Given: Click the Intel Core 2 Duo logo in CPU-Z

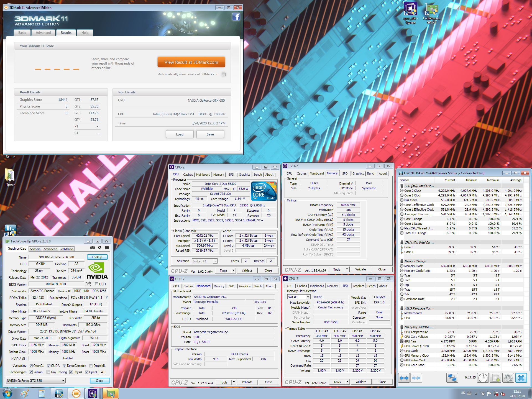Looking at the screenshot, I should pyautogui.click(x=264, y=191).
